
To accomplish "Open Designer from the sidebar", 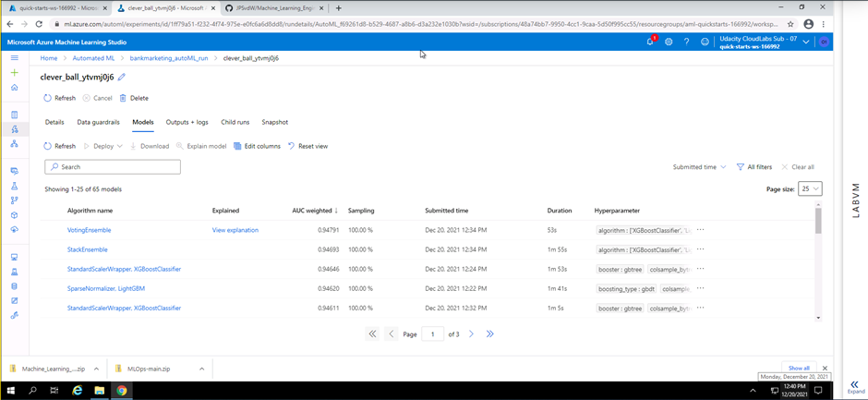I will pos(15,143).
